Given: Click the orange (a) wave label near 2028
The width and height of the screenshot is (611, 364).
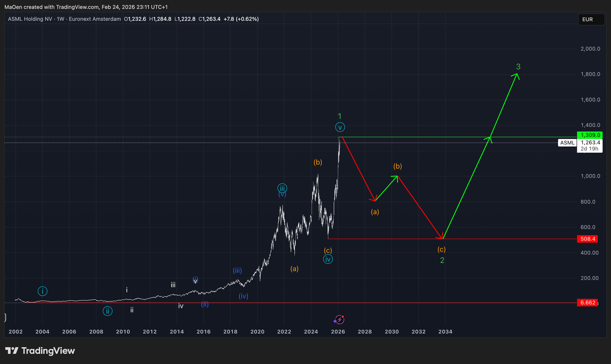Looking at the screenshot, I should (374, 212).
